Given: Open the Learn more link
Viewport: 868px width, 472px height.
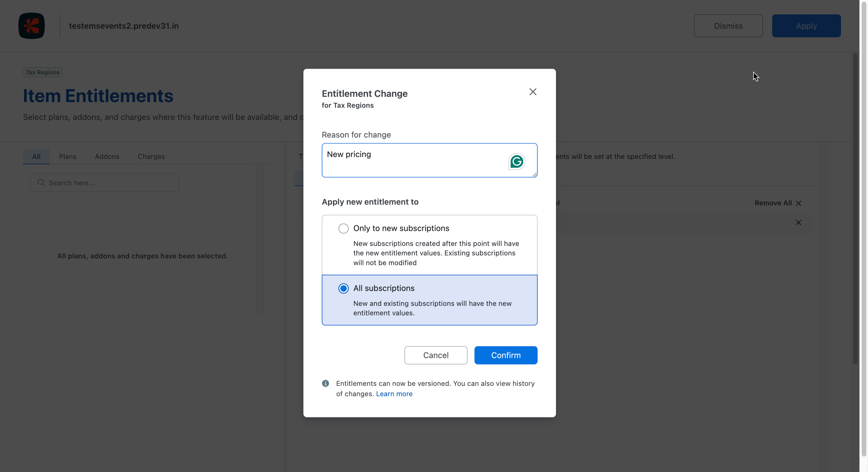Looking at the screenshot, I should tap(394, 394).
